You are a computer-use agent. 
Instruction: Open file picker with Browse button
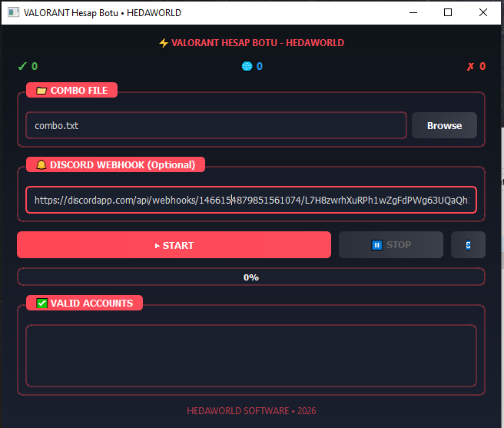[444, 125]
